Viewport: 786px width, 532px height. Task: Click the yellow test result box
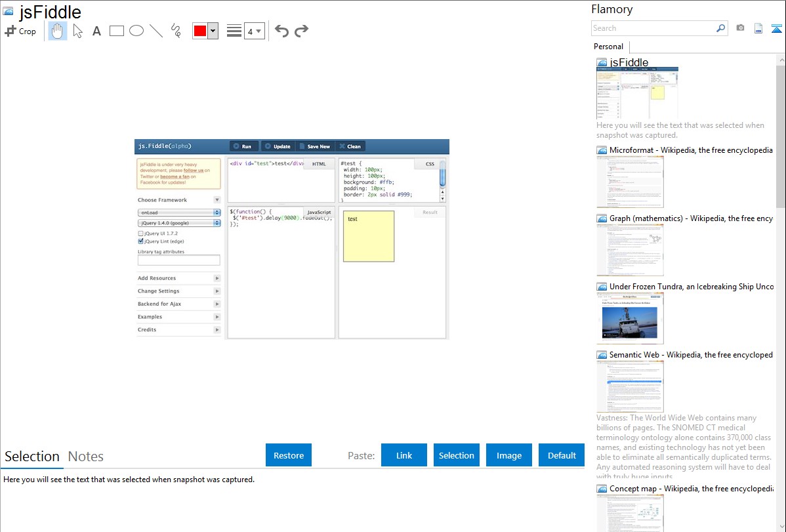(x=369, y=236)
